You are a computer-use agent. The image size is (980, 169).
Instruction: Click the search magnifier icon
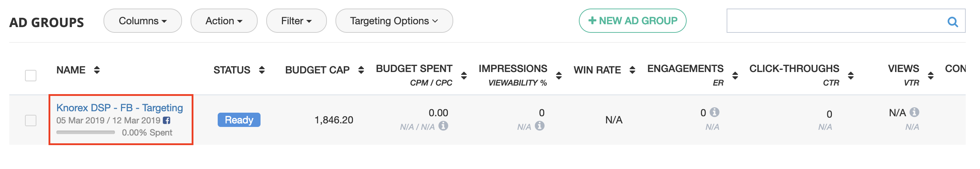point(952,22)
